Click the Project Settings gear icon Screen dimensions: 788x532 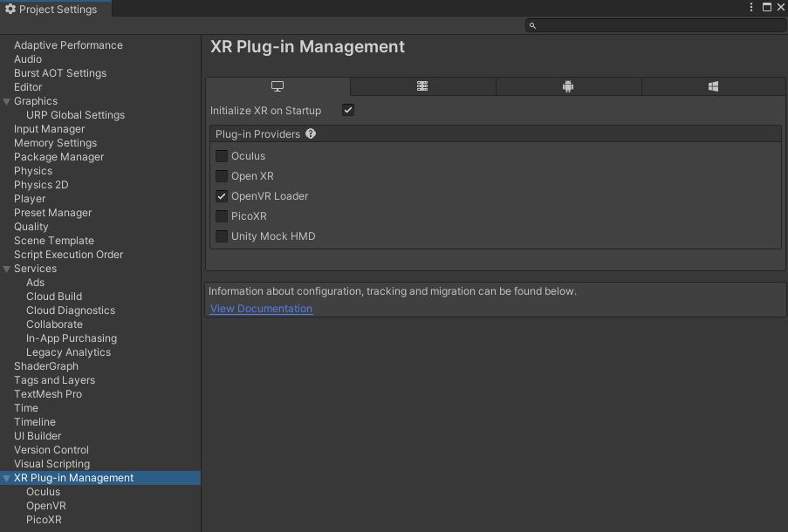coord(10,9)
